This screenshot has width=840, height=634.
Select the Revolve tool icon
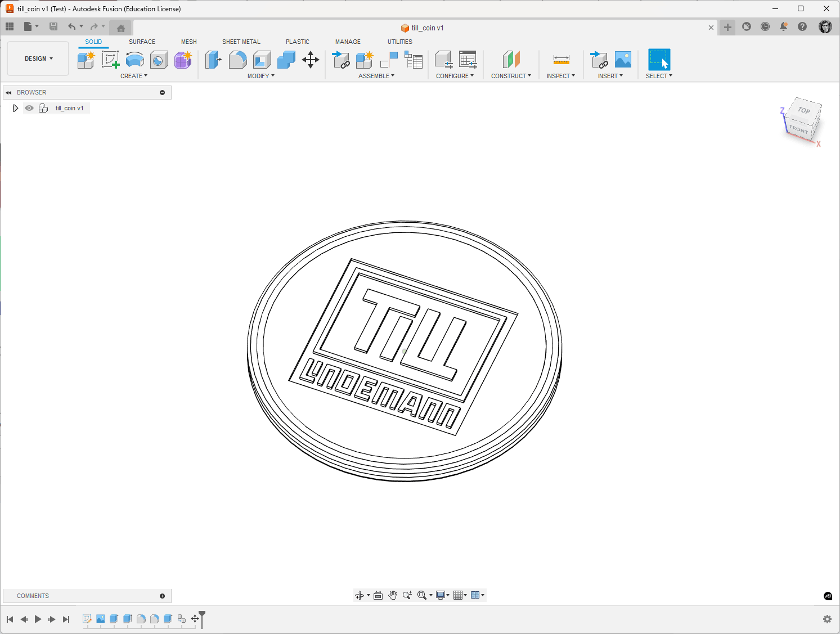coord(135,60)
